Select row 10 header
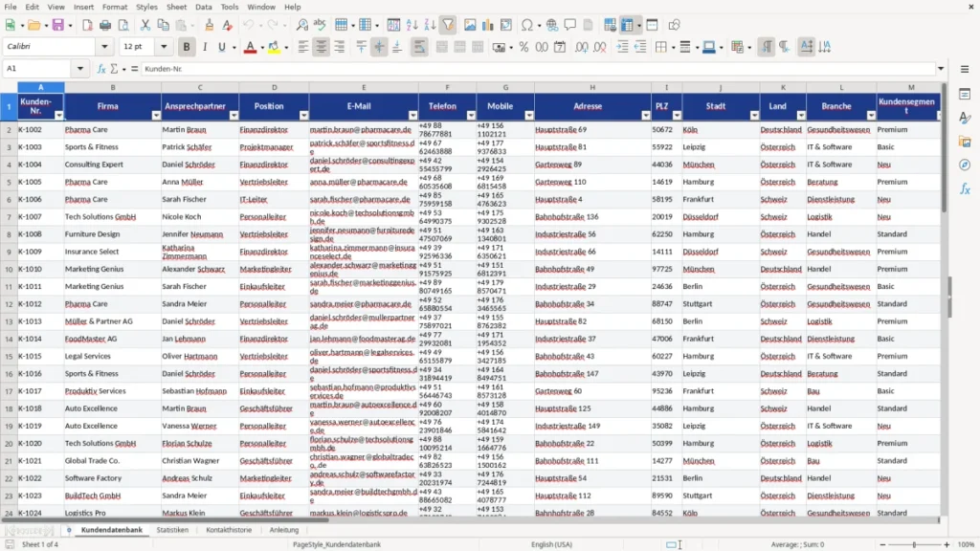The image size is (980, 551). pyautogui.click(x=9, y=269)
